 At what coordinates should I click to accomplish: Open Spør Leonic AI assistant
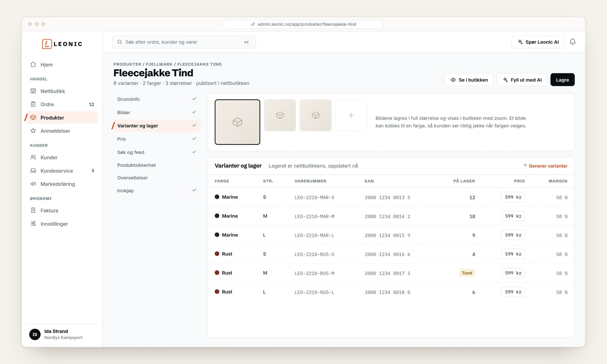tap(538, 42)
